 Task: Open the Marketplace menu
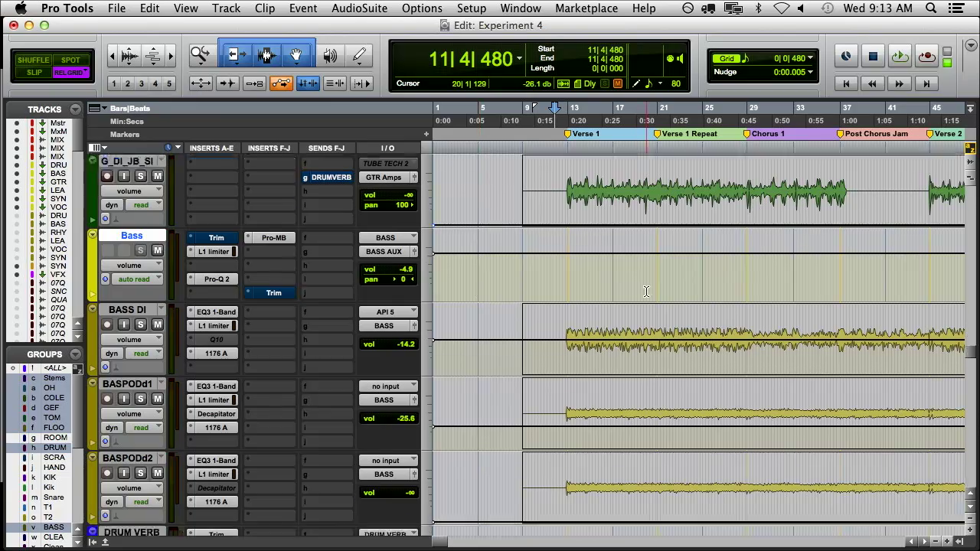click(x=586, y=8)
